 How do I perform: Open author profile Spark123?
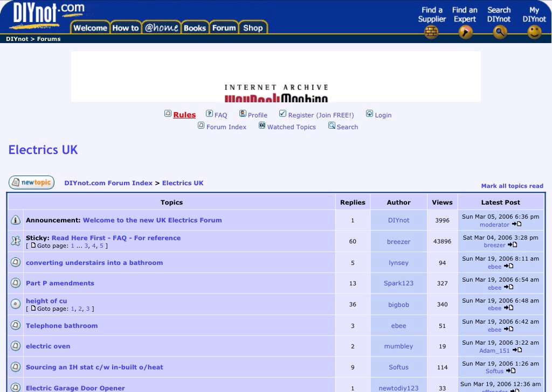[398, 283]
